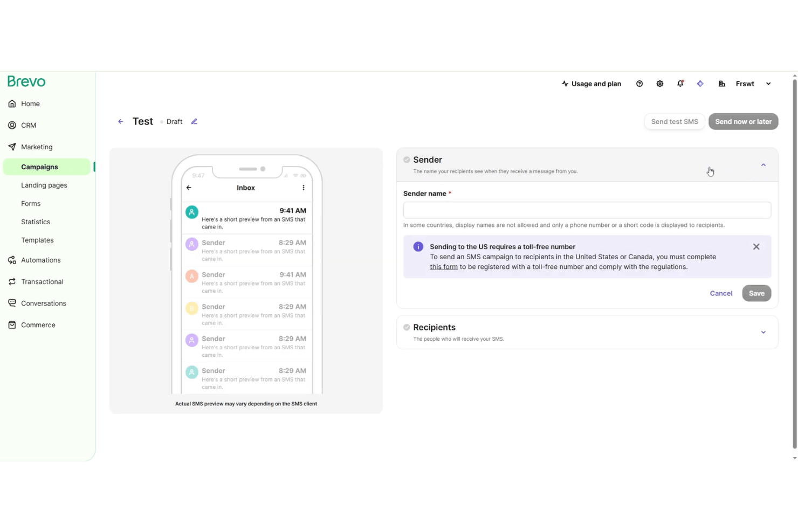Screen dimensions: 798x532
Task: Follow the 'this form' link
Action: pos(444,267)
